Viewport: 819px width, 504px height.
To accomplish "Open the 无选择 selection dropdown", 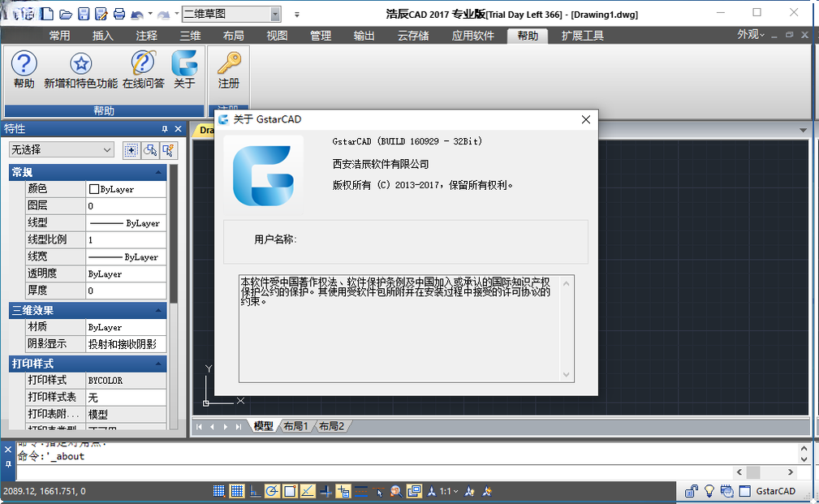I will click(x=61, y=150).
